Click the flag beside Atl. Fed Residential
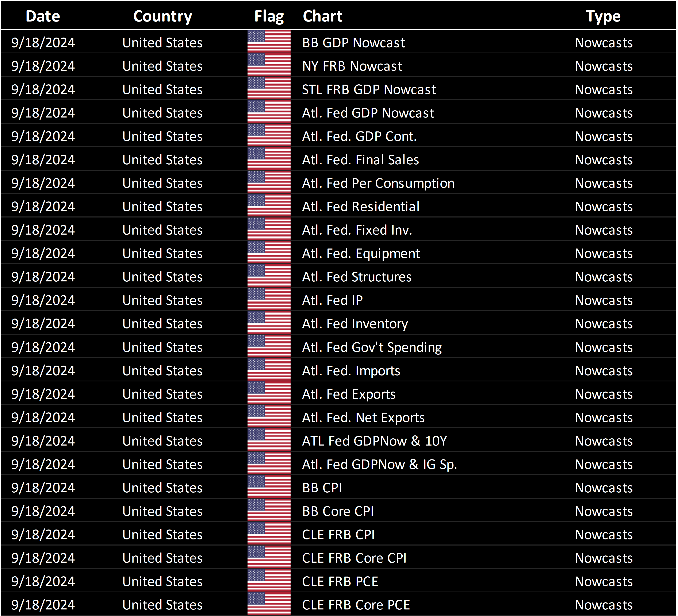Image resolution: width=678 pixels, height=616 pixels. (x=269, y=206)
